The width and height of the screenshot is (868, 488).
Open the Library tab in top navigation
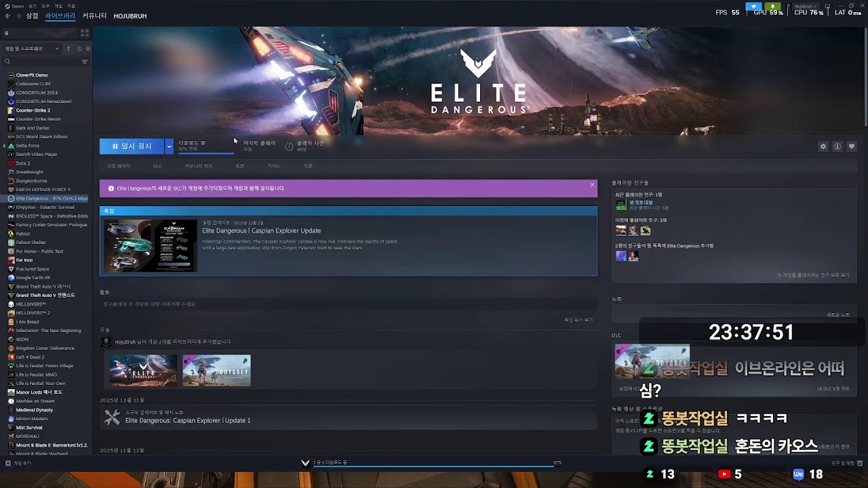60,16
